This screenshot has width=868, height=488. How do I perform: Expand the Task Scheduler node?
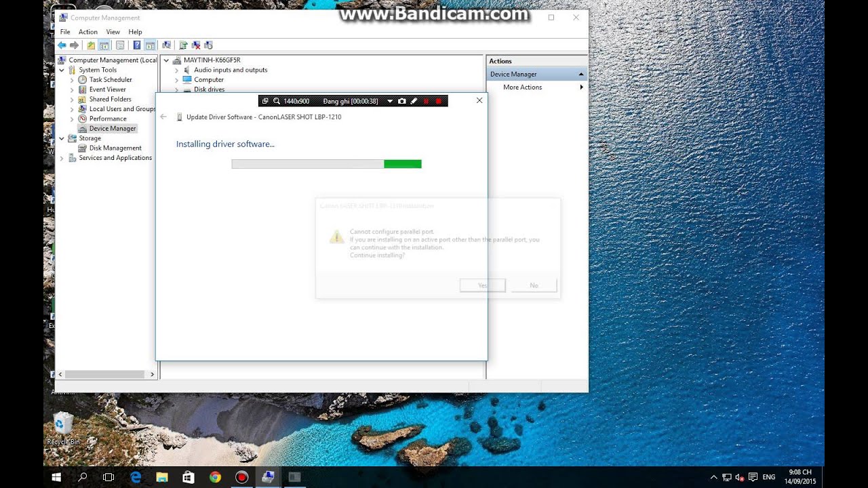click(73, 79)
